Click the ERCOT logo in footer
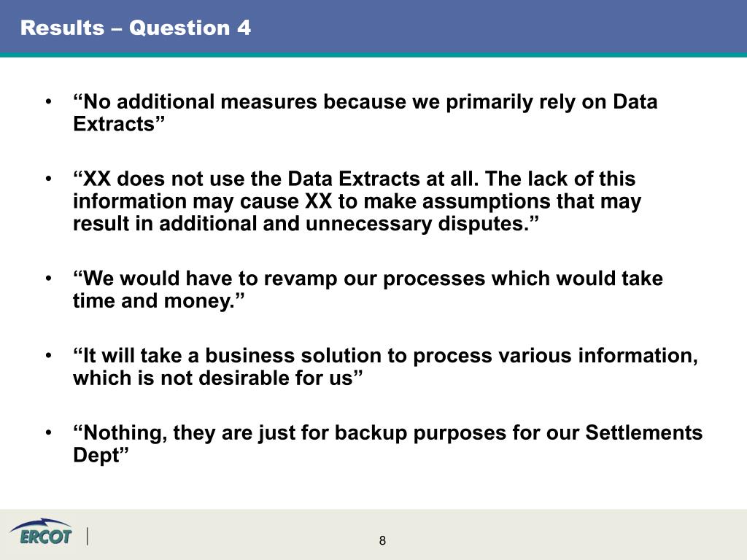The width and height of the screenshot is (747, 560). coord(41,532)
